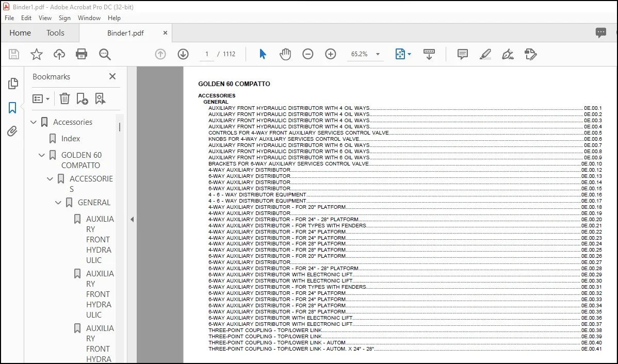Zoom out with minus icon
The height and width of the screenshot is (364, 618).
[308, 54]
